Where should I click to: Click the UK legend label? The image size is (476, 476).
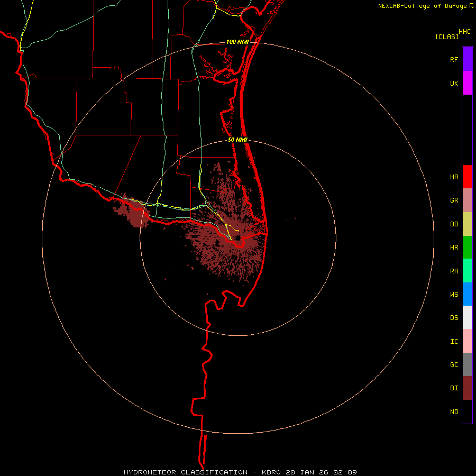point(454,83)
